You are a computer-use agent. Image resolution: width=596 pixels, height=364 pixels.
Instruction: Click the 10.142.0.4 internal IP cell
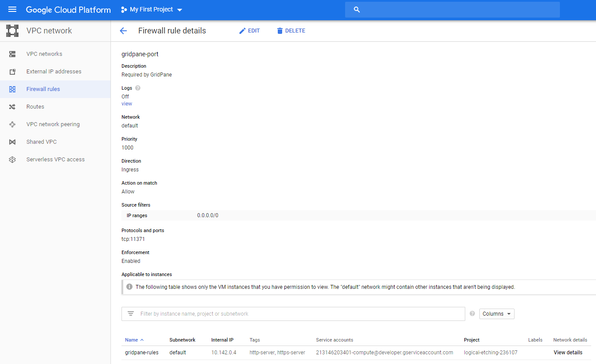224,353
